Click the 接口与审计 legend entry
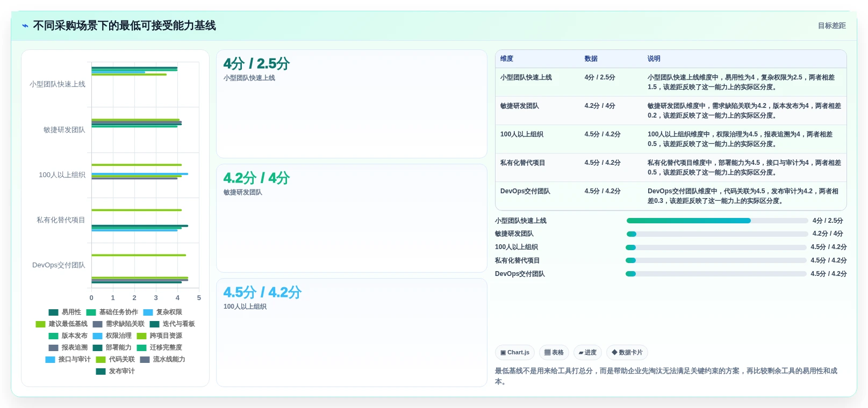 68,360
